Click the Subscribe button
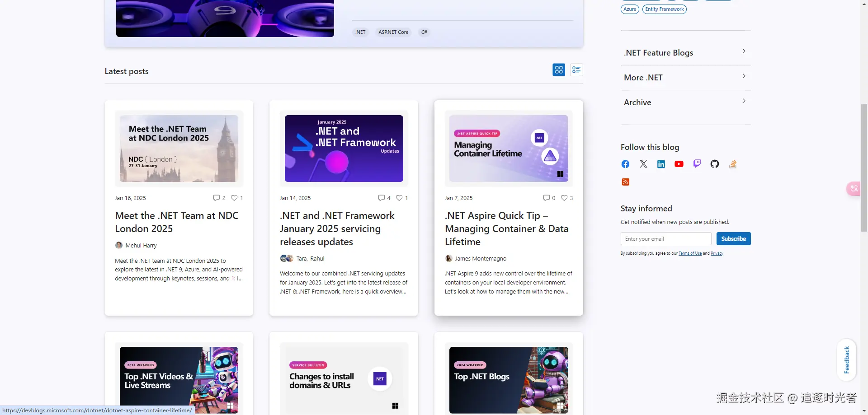868x415 pixels. tap(733, 239)
